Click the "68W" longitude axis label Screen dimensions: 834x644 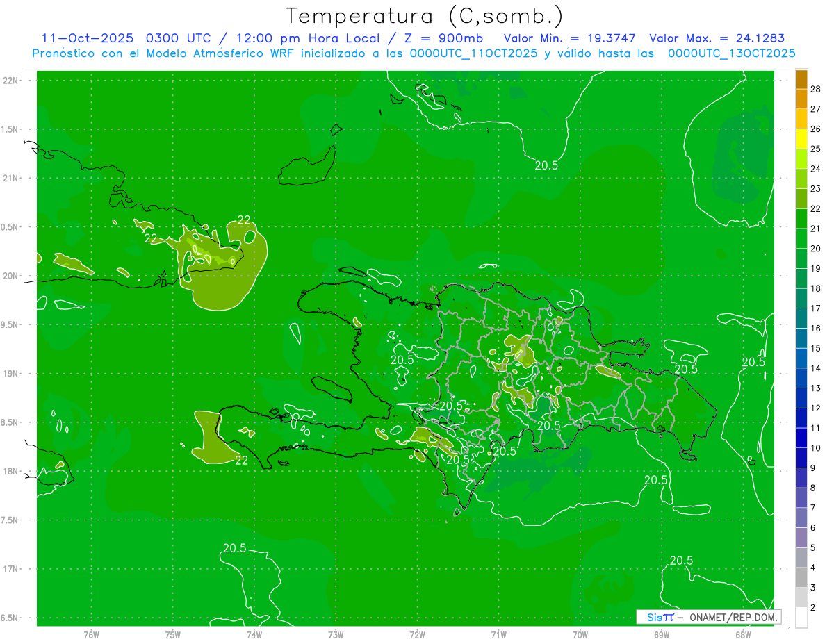click(743, 635)
